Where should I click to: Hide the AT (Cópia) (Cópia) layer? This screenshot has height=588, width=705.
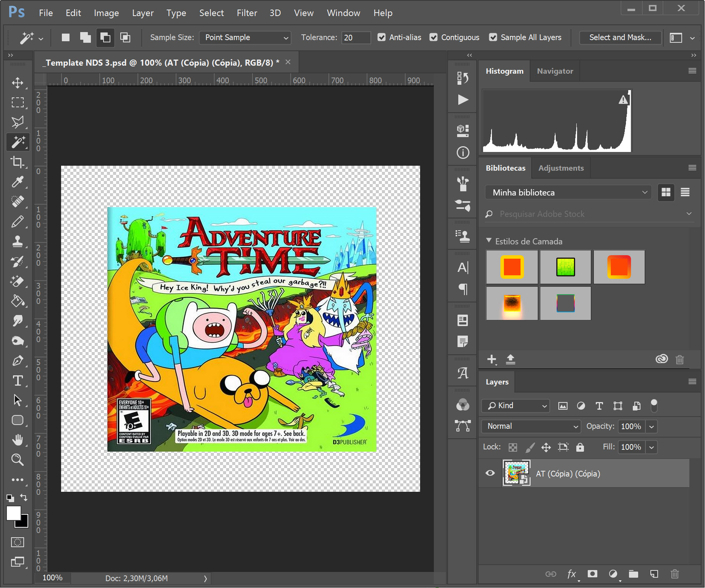click(x=490, y=473)
